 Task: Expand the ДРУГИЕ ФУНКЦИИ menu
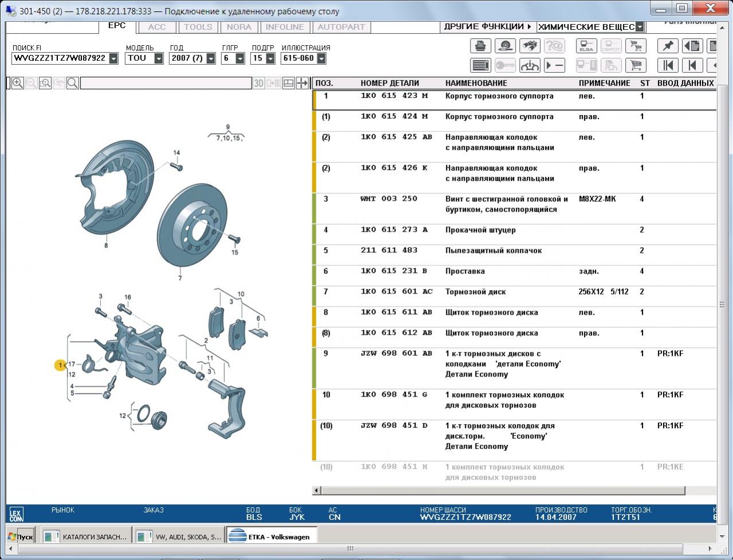coord(488,27)
